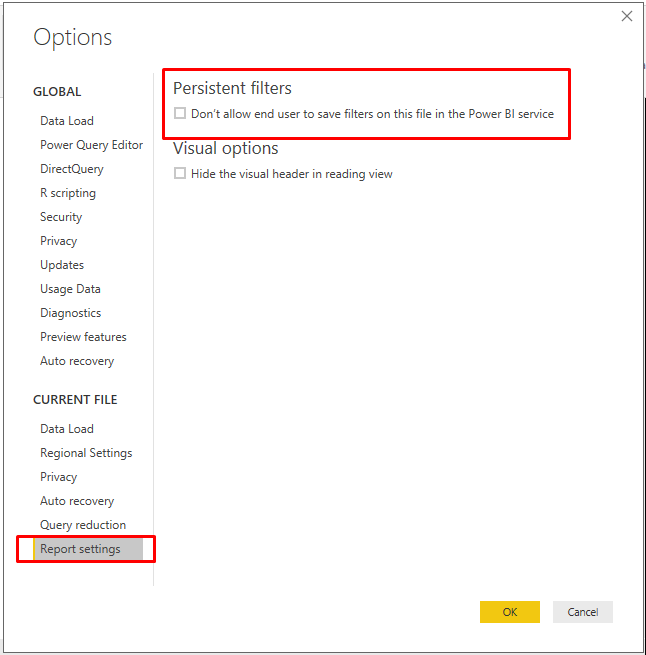Open the Global Privacy settings
This screenshot has height=655, width=646.
click(x=58, y=241)
